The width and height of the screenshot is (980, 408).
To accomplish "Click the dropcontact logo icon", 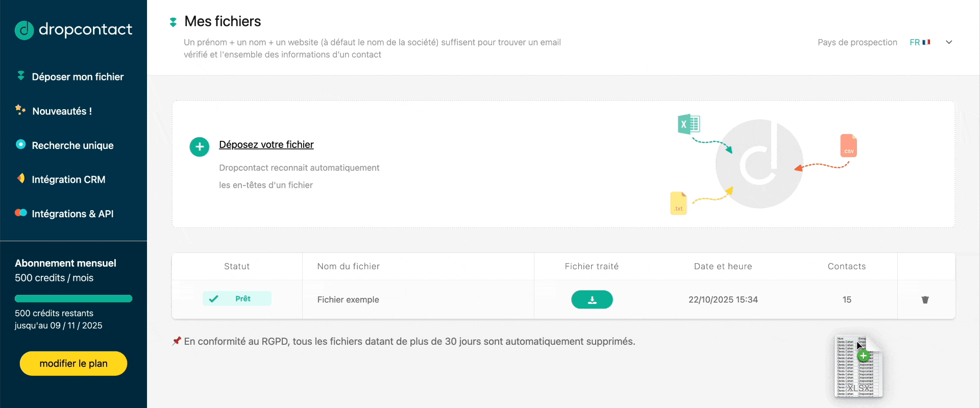I will click(x=24, y=30).
